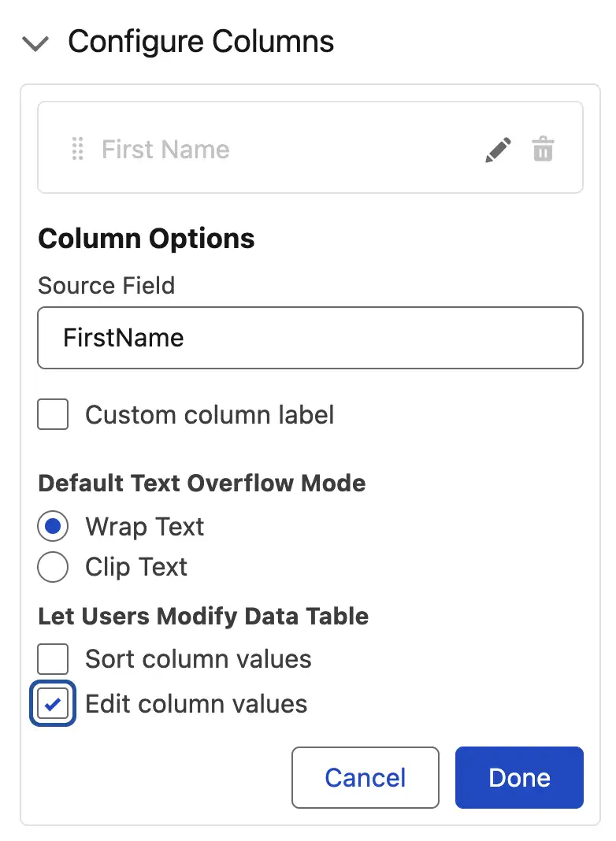Enable the Custom column label checkbox
Image resolution: width=616 pixels, height=841 pixels.
pyautogui.click(x=53, y=415)
